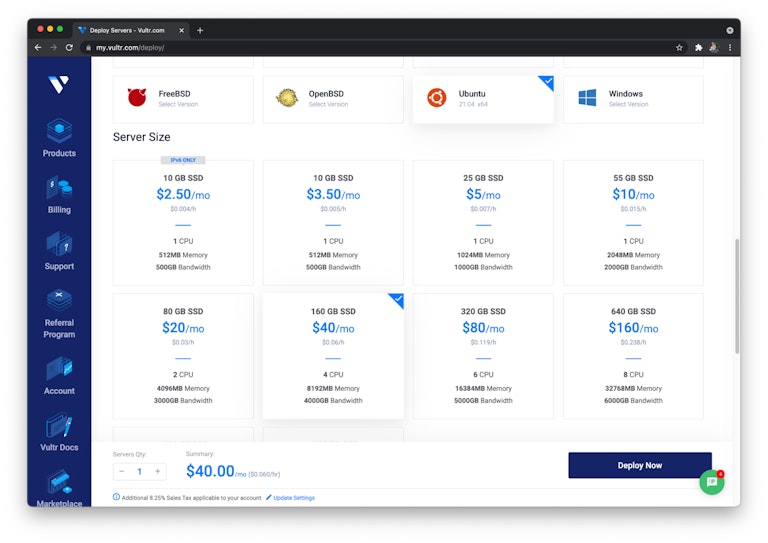This screenshot has width=768, height=543.
Task: Change Ubuntu 21.04 x64 version
Action: point(473,104)
